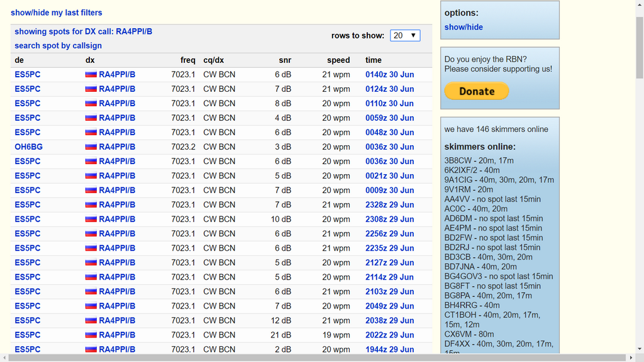The image size is (644, 362).
Task: Click show/hide my last filters
Action: [56, 13]
